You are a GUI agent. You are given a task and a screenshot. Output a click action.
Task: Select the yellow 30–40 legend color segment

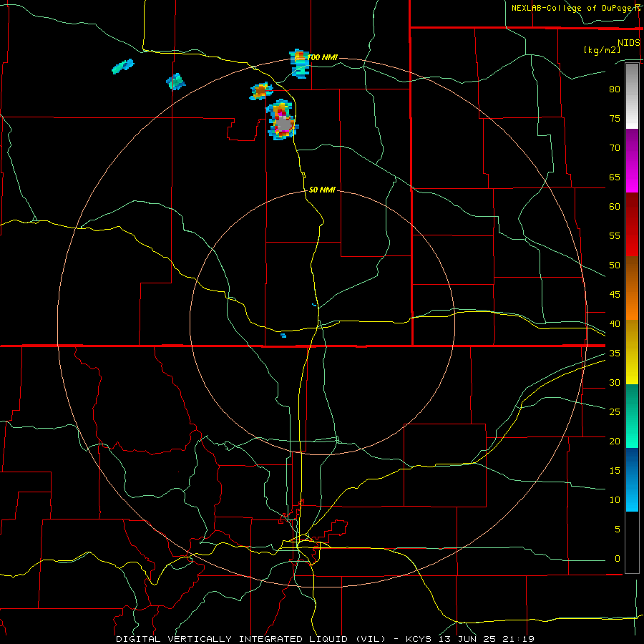(632, 352)
